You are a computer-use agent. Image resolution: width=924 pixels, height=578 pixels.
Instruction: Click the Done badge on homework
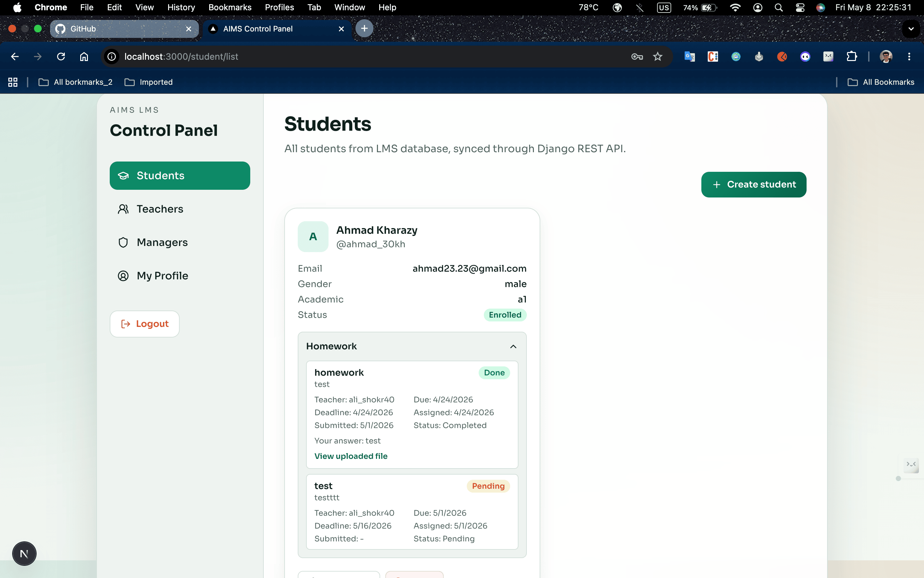(494, 373)
